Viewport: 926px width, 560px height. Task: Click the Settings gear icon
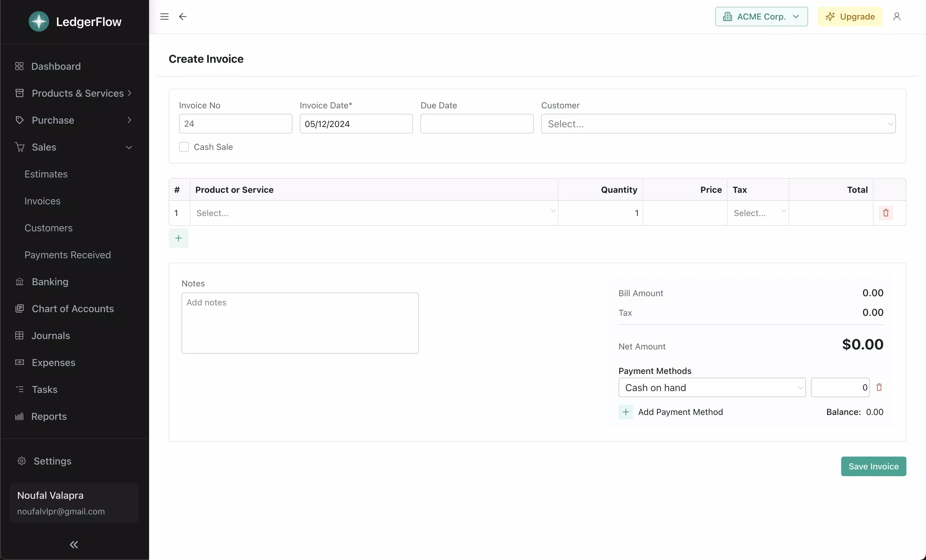click(x=22, y=461)
